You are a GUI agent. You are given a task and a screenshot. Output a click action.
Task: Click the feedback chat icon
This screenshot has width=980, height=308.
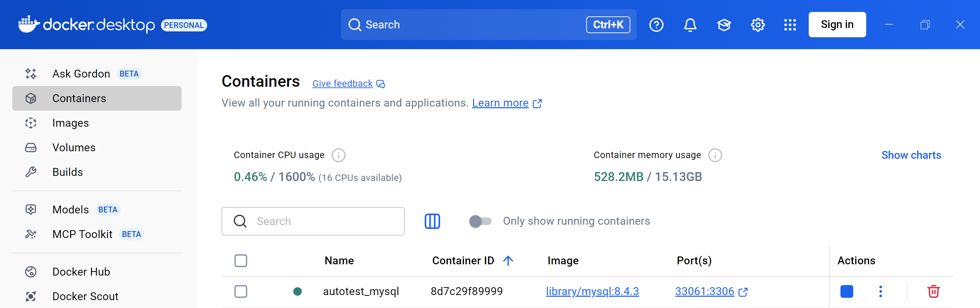point(380,84)
